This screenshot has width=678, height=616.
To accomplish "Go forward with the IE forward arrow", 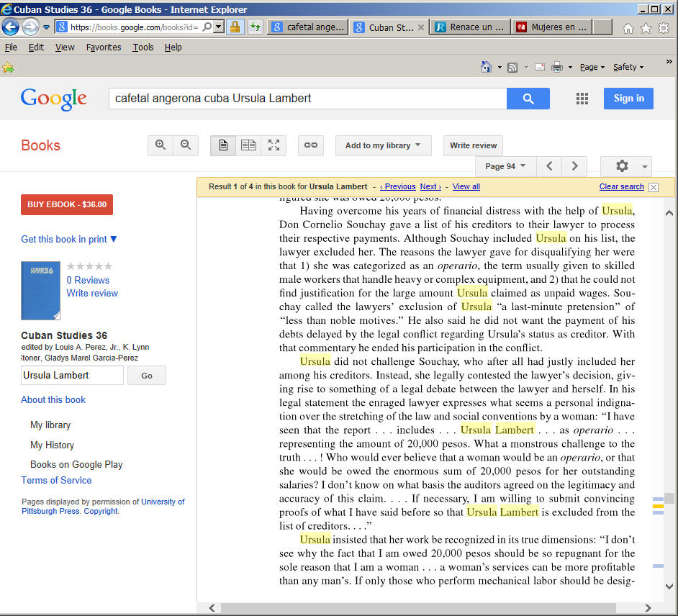I will point(30,27).
